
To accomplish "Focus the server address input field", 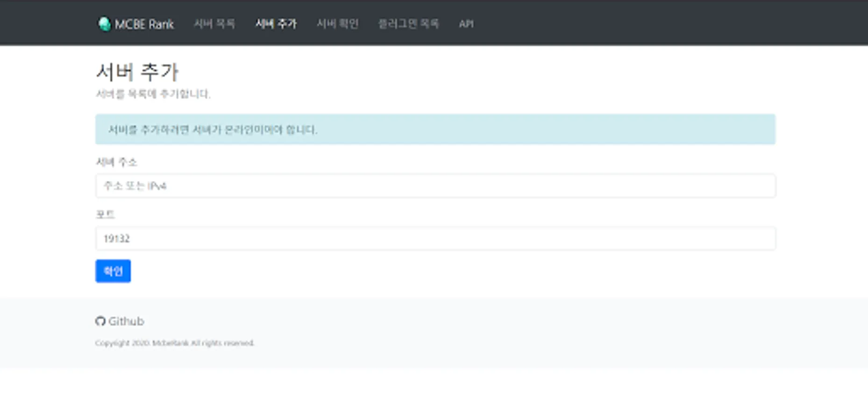I will click(435, 186).
